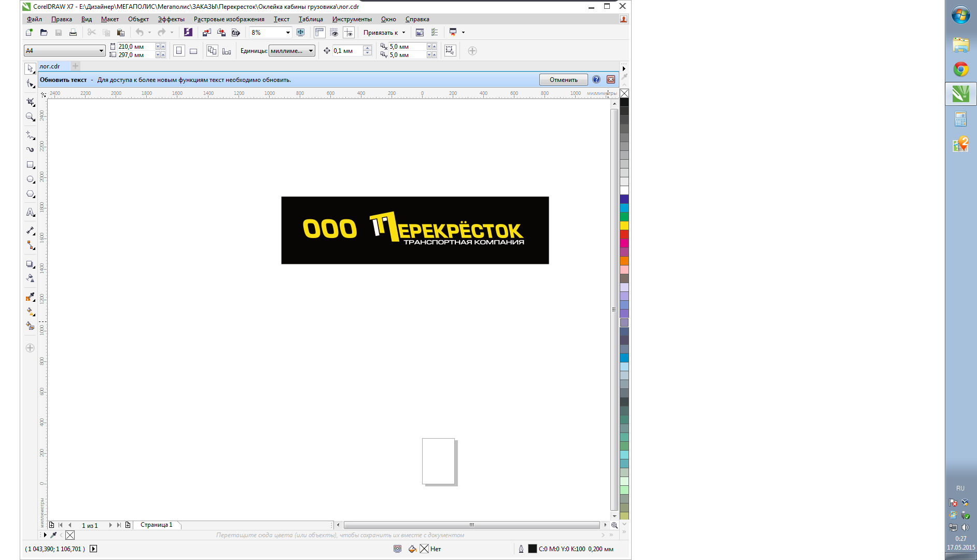This screenshot has height=560, width=977.
Task: Set page orientation to portrait
Action: point(179,51)
